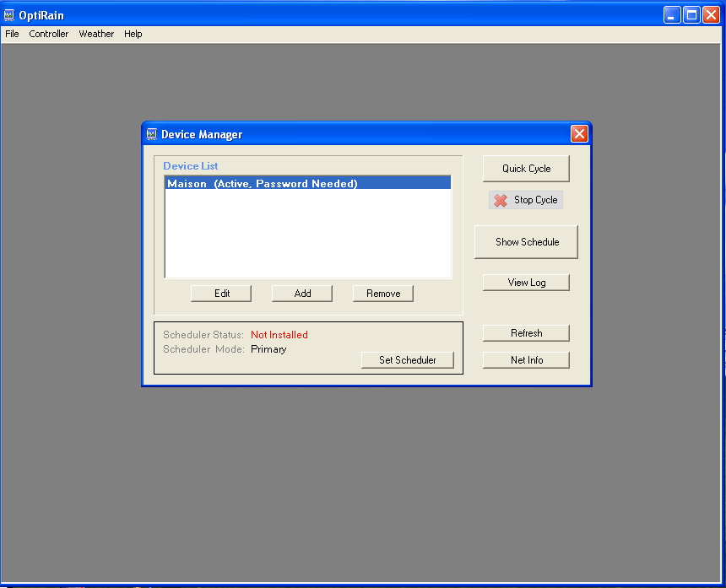Maximize the OptiRain window
This screenshot has height=588, width=726.
click(x=691, y=15)
